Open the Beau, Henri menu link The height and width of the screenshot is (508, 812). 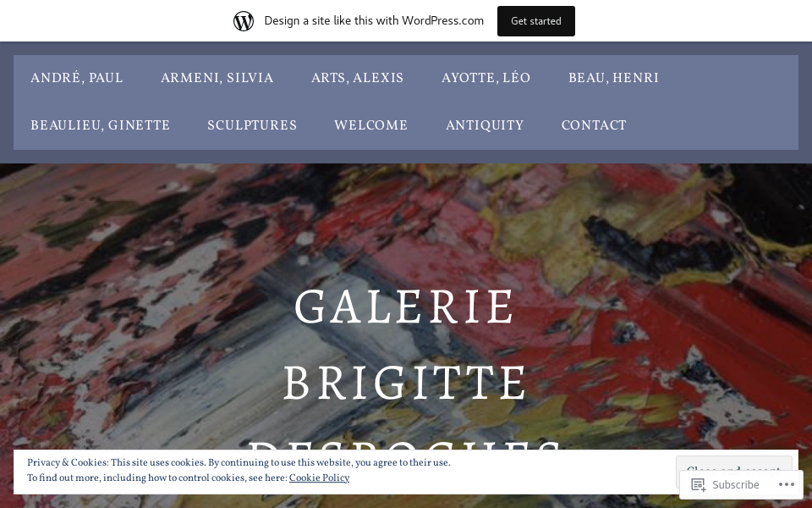click(x=614, y=78)
